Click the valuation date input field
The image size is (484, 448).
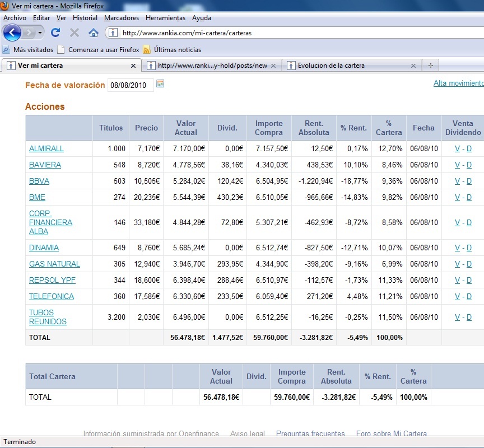(x=131, y=85)
